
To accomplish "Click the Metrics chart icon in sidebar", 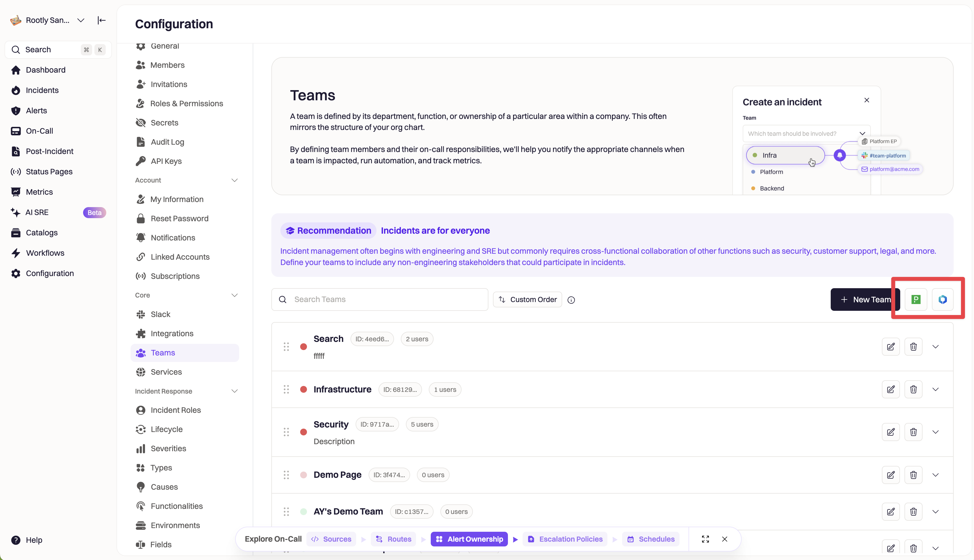I will click(x=15, y=192).
